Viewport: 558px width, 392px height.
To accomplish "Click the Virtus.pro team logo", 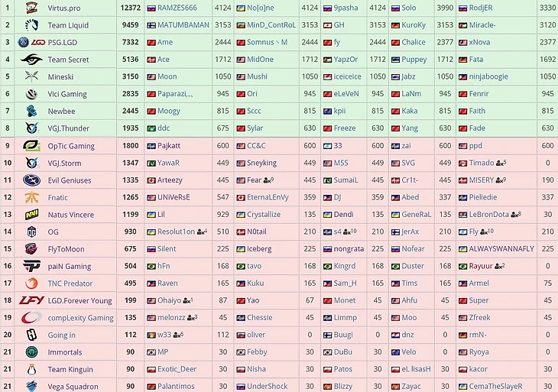I will coord(31,8).
